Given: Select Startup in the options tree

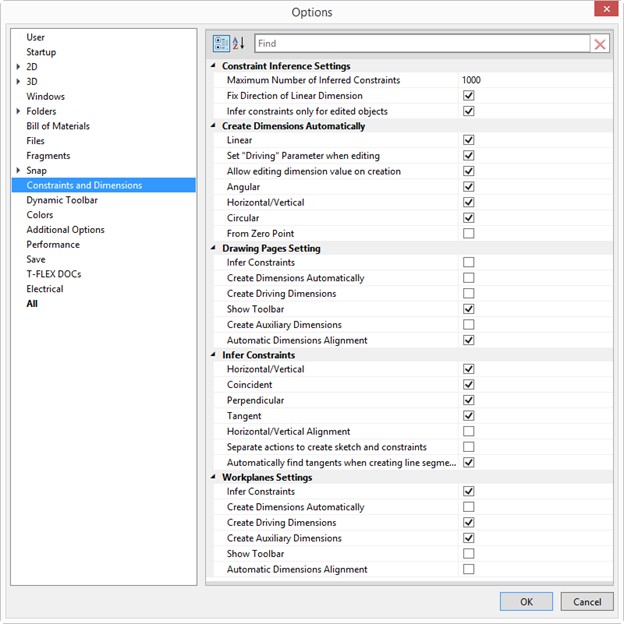Looking at the screenshot, I should click(41, 52).
